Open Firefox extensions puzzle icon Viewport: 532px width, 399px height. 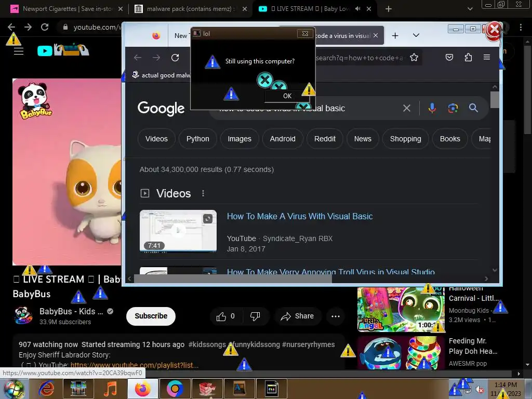pyautogui.click(x=468, y=57)
